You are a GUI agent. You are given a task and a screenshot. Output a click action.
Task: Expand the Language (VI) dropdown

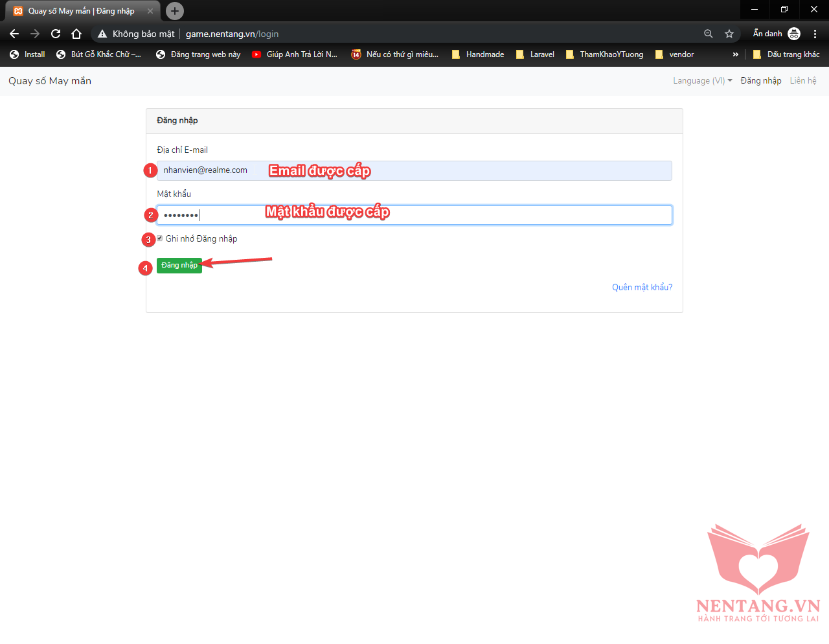tap(702, 81)
